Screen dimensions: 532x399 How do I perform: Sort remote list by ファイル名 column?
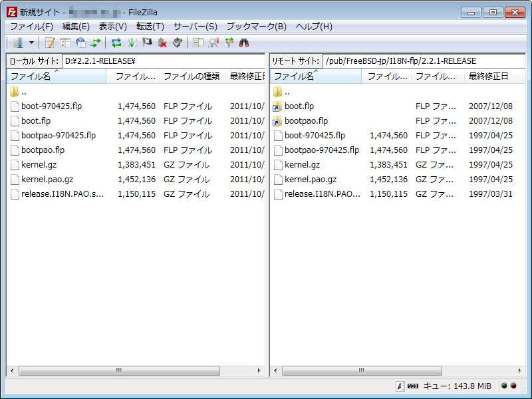(316, 76)
